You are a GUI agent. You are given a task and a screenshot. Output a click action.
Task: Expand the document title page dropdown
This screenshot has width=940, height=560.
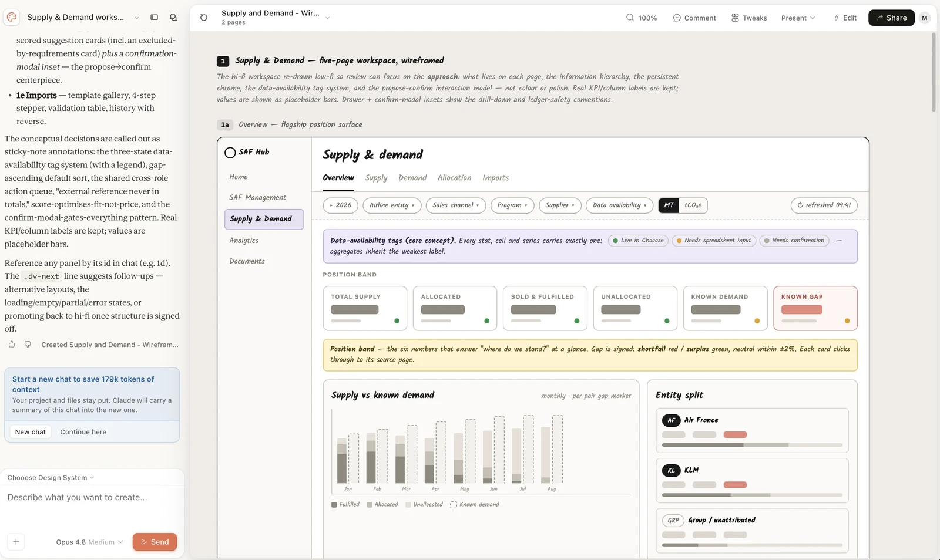click(x=327, y=18)
